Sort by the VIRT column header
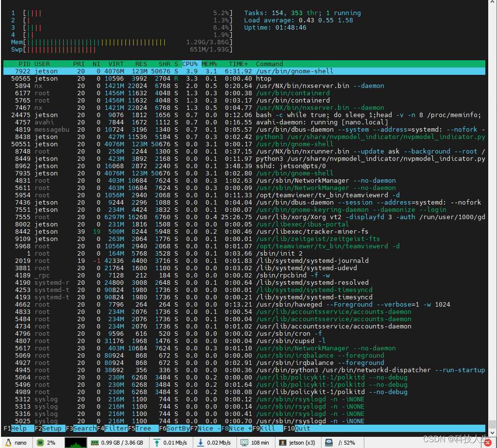 116,64
